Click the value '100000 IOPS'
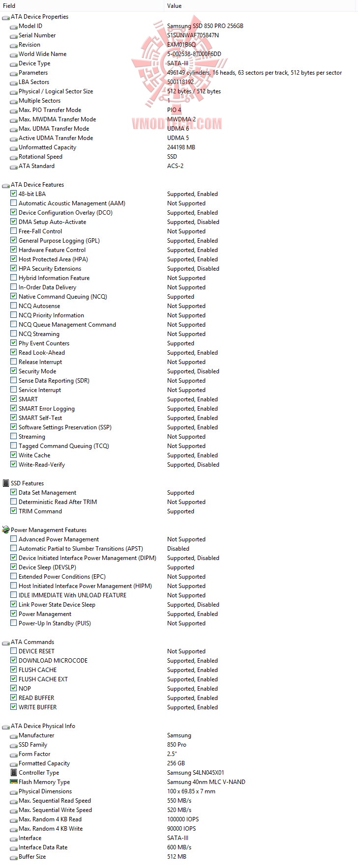 (183, 819)
